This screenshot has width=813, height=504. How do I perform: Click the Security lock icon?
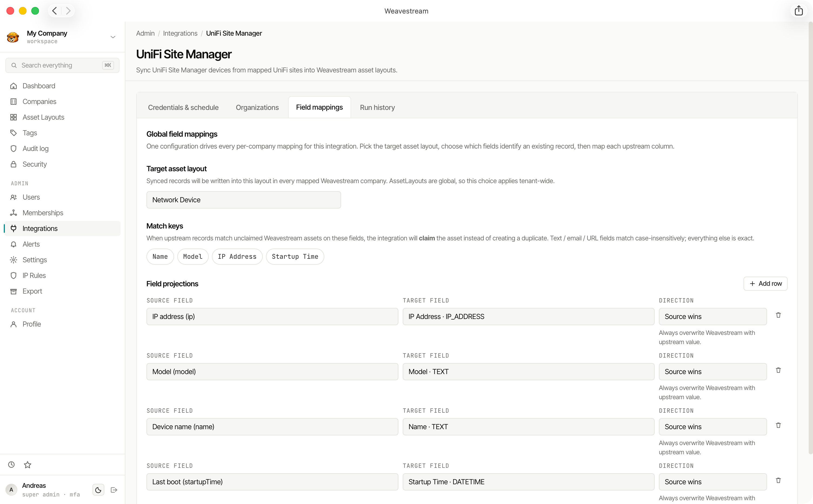tap(13, 164)
